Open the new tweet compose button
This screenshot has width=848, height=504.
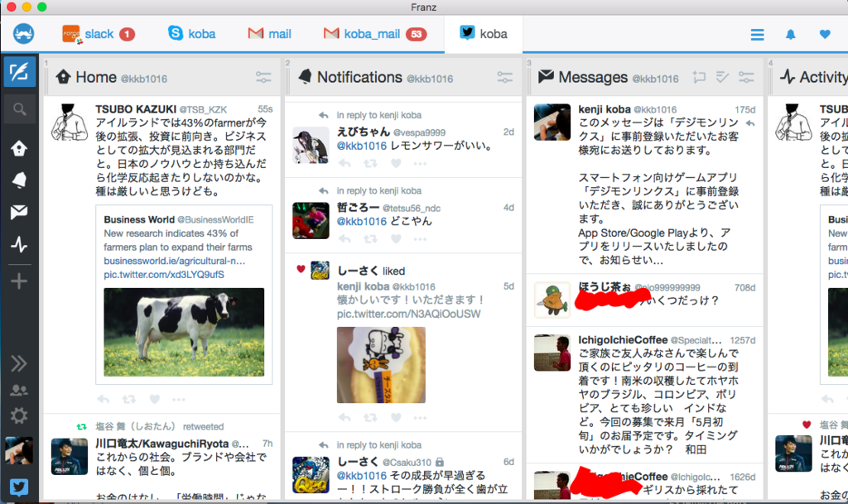point(20,72)
